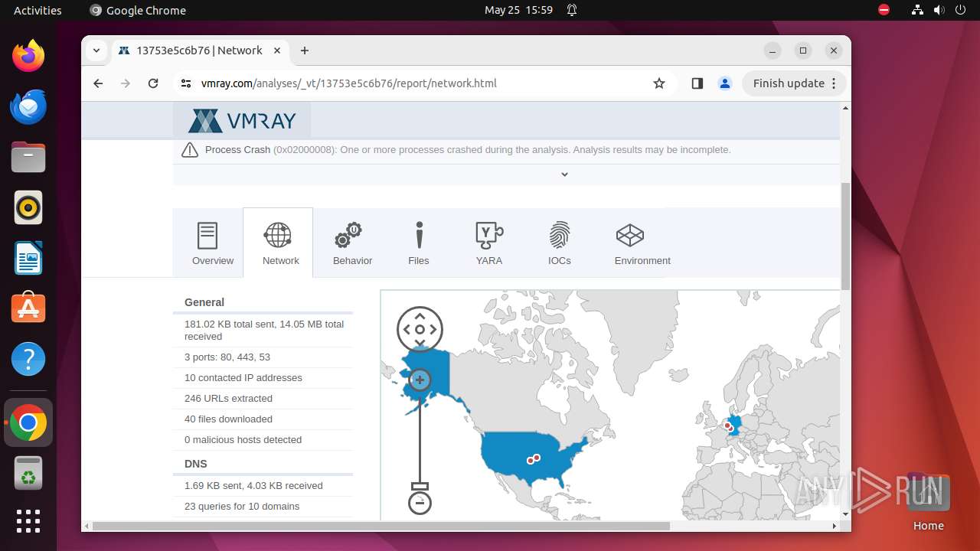The image size is (980, 551).
Task: Select the Network tab
Action: tap(278, 243)
